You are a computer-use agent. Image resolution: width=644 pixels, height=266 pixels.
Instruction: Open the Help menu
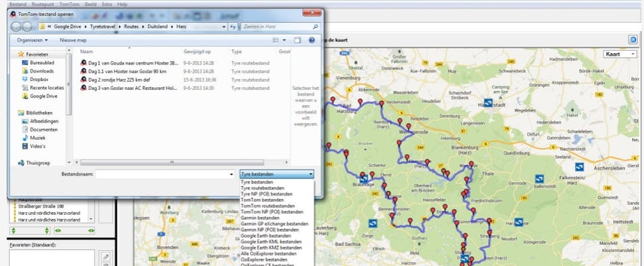(x=122, y=4)
